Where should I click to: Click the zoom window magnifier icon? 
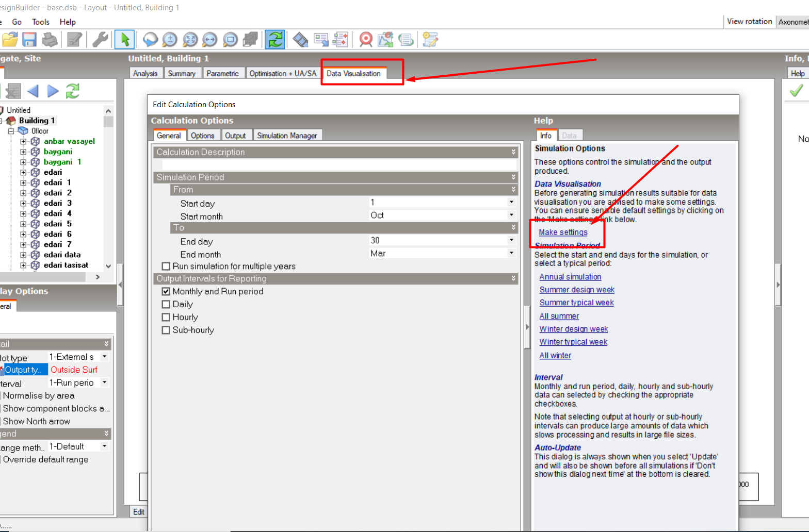tap(230, 40)
